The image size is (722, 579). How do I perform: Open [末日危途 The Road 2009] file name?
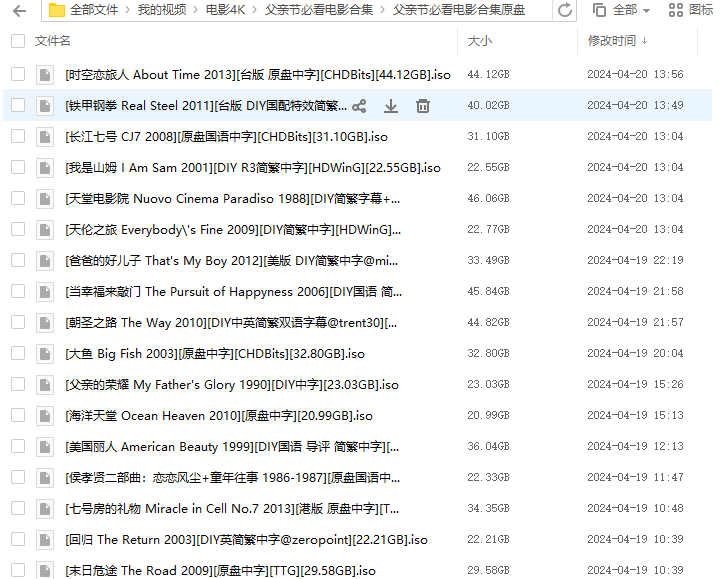(x=221, y=570)
